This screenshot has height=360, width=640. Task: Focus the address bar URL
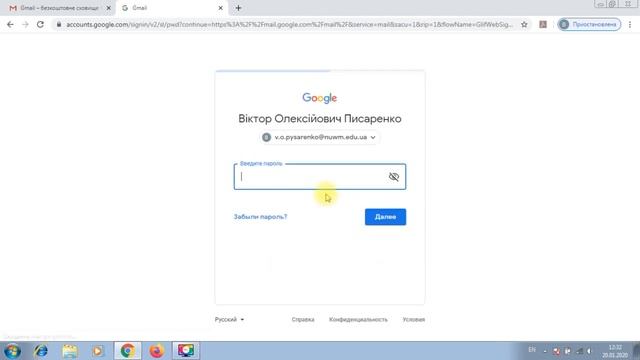coord(289,24)
